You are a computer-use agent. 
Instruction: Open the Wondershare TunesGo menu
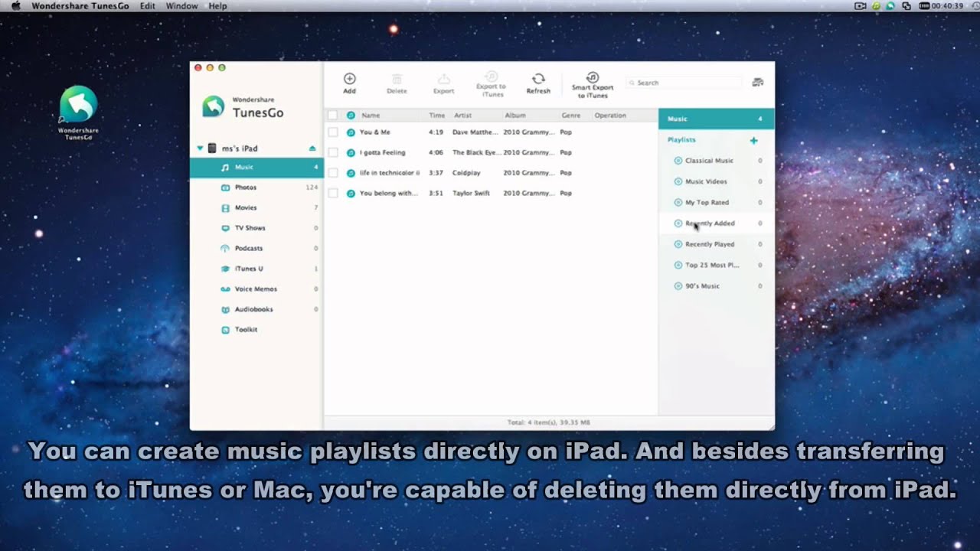pos(80,6)
